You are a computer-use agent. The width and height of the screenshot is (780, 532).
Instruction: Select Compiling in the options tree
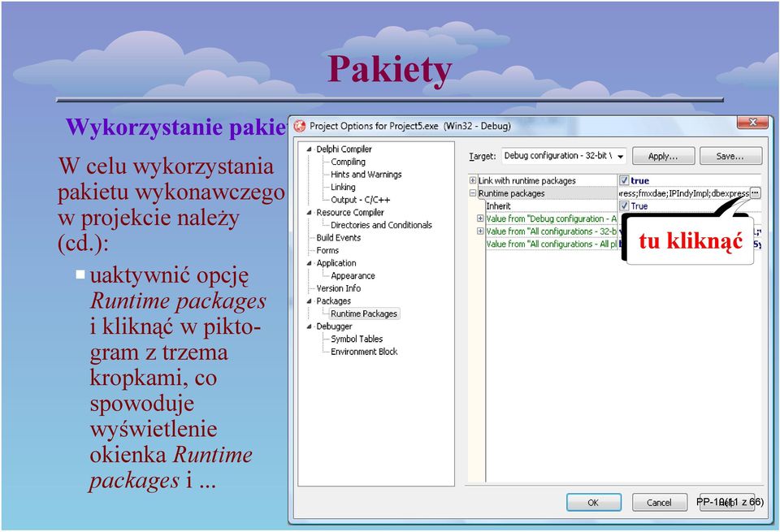point(348,162)
